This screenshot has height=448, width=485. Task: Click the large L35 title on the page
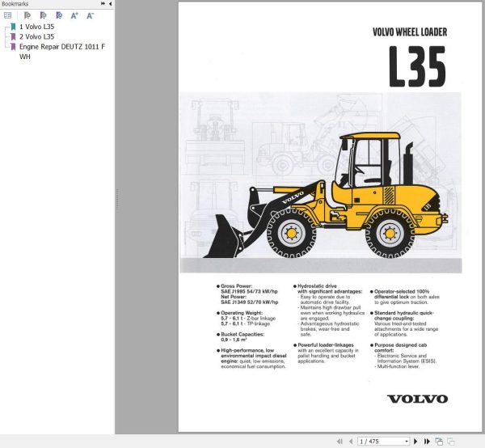[x=417, y=66]
